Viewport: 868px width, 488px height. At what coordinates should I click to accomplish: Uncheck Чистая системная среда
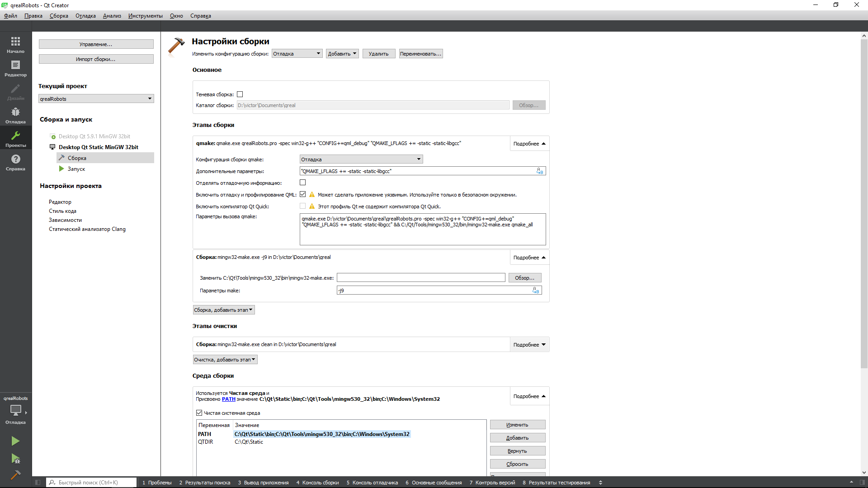[199, 413]
